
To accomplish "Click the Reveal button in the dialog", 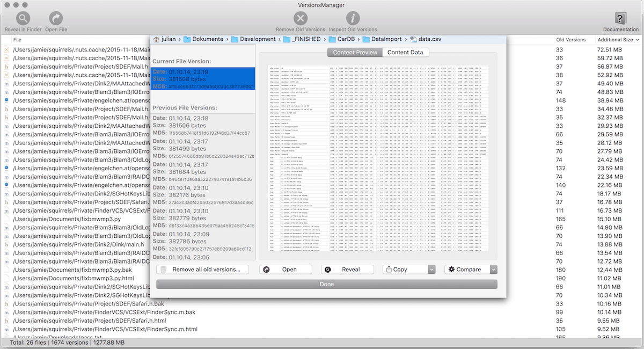I will click(347, 270).
